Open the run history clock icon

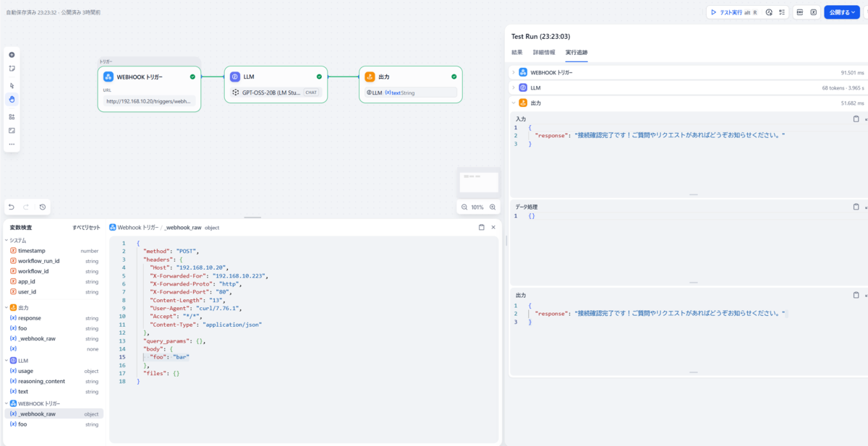pyautogui.click(x=769, y=12)
